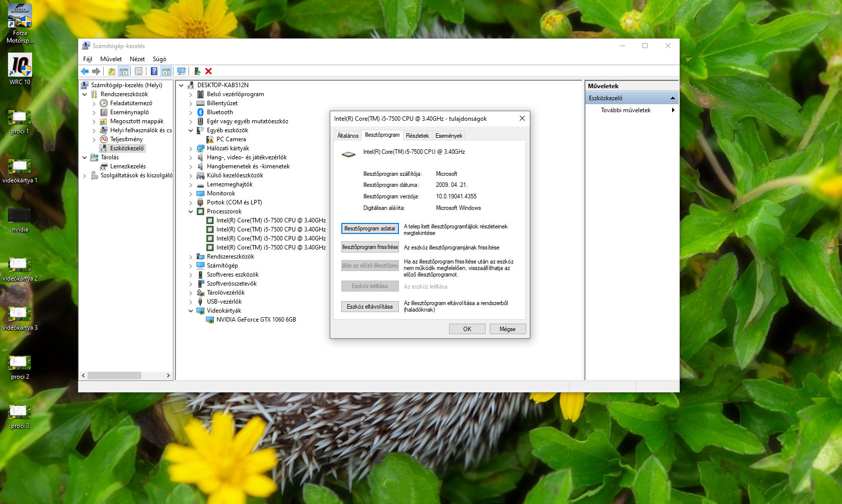This screenshot has height=504, width=842.
Task: Open the Művelet menu
Action: 111,59
